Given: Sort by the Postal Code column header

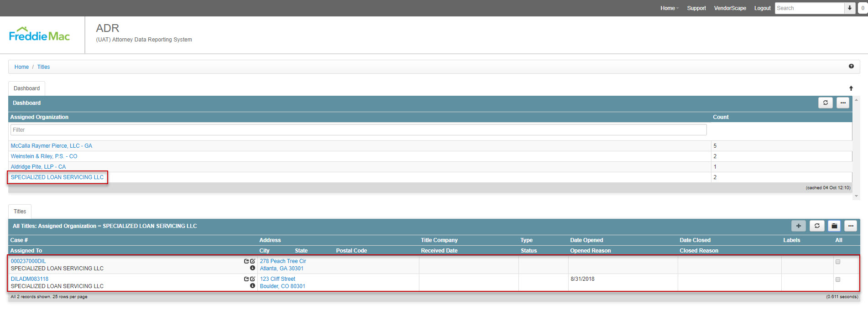Looking at the screenshot, I should pyautogui.click(x=351, y=251).
